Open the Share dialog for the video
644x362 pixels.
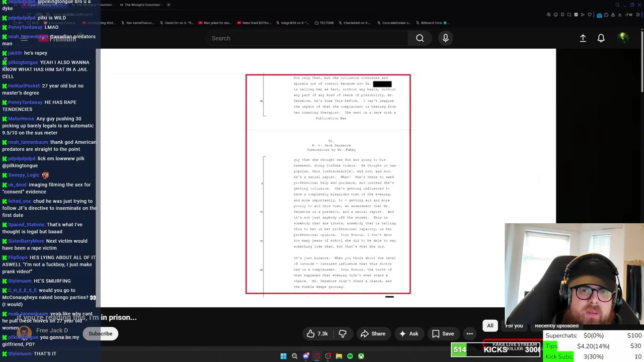click(373, 334)
